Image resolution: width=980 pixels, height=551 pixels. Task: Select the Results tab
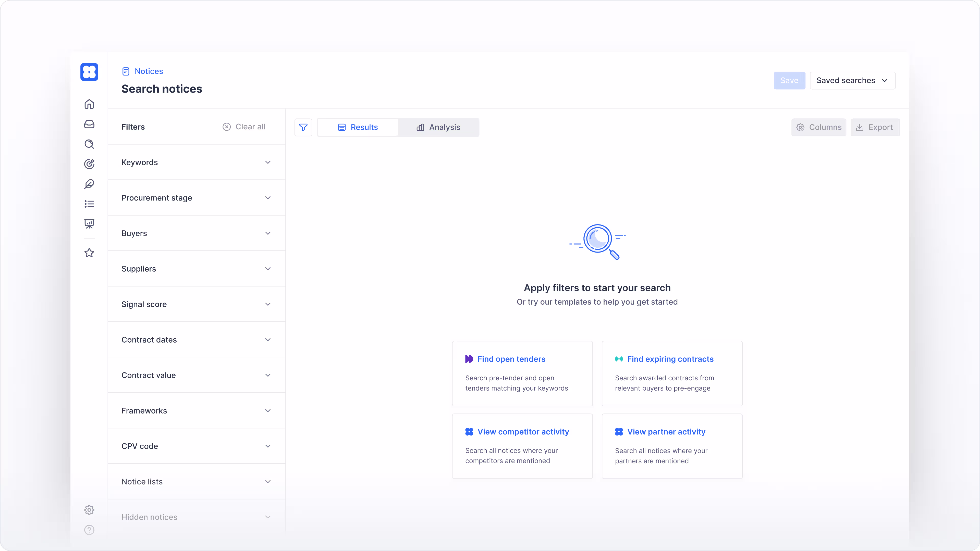pyautogui.click(x=358, y=127)
